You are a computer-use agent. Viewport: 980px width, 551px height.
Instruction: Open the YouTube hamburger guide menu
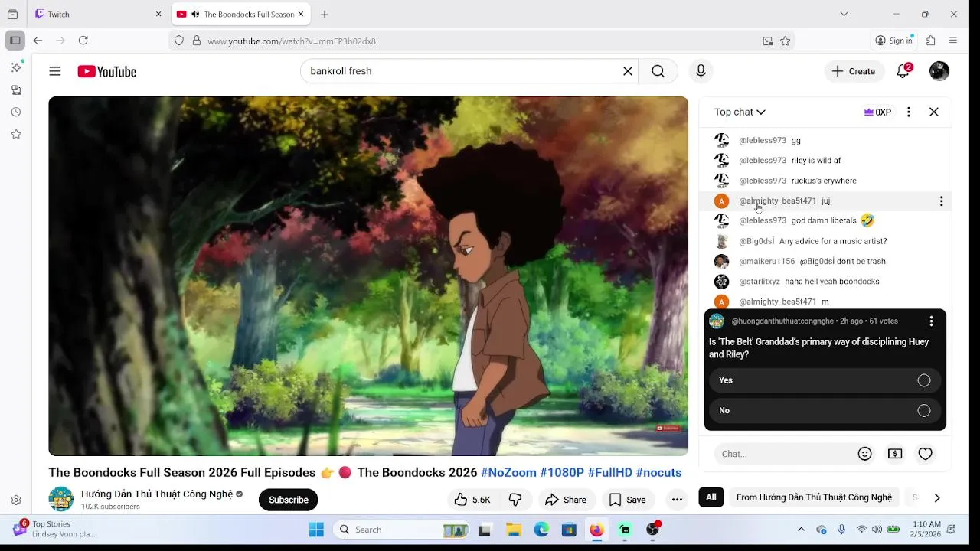(x=55, y=71)
